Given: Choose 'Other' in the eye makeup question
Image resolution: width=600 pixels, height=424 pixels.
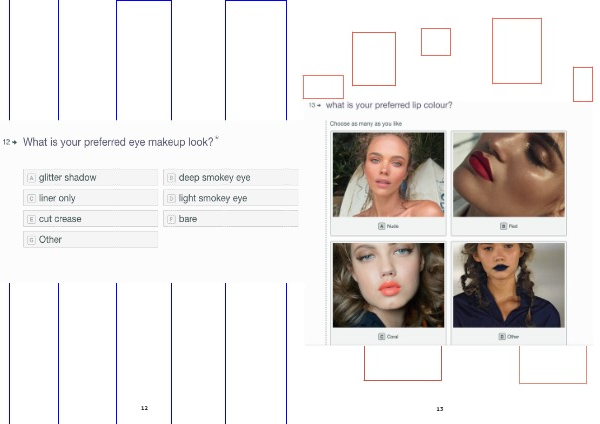Looking at the screenshot, I should point(90,240).
